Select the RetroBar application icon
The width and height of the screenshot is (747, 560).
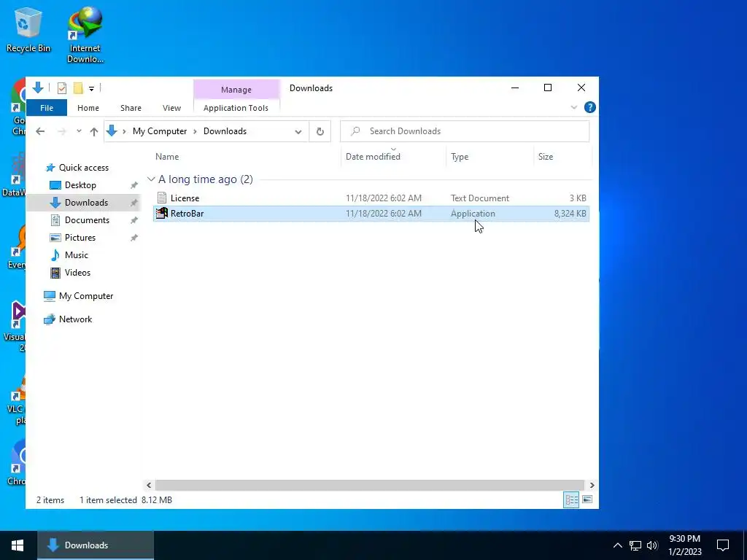(162, 214)
